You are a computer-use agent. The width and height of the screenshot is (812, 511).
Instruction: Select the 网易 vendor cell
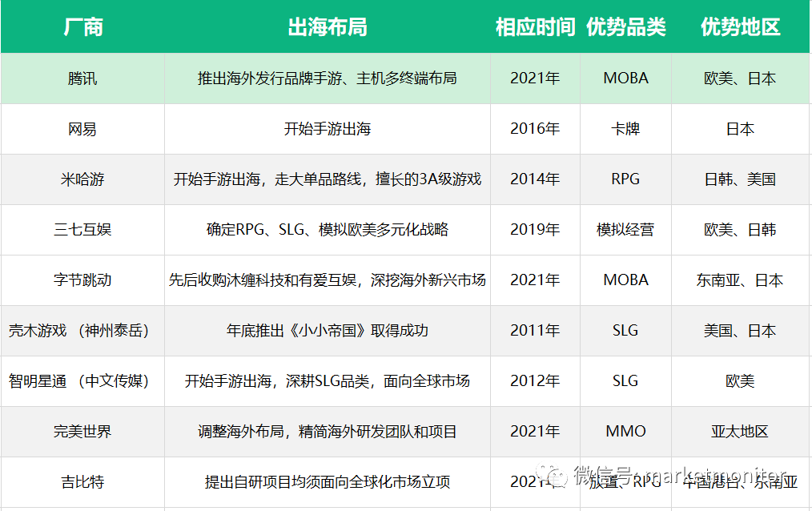[x=82, y=129]
